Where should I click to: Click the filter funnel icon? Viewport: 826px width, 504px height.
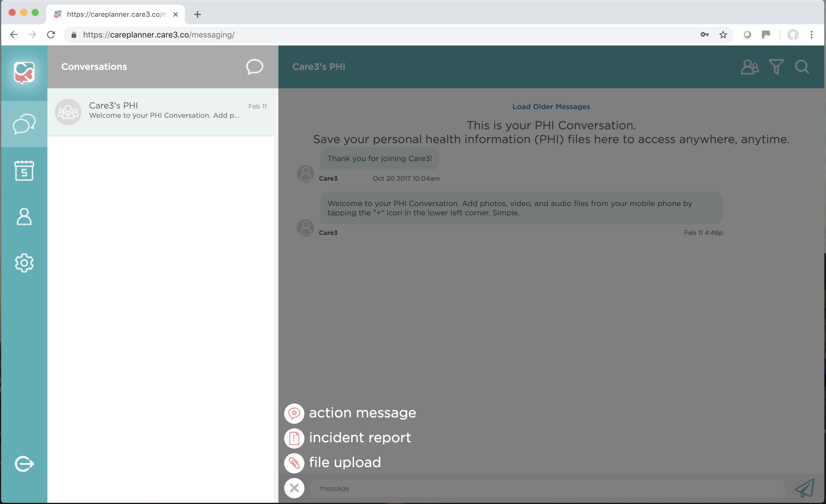click(x=776, y=67)
